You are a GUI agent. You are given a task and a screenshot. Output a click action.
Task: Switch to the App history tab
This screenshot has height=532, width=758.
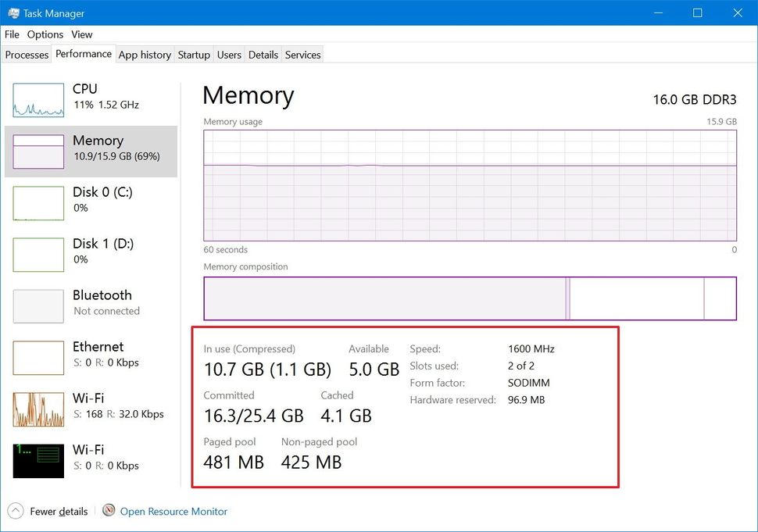click(x=145, y=55)
